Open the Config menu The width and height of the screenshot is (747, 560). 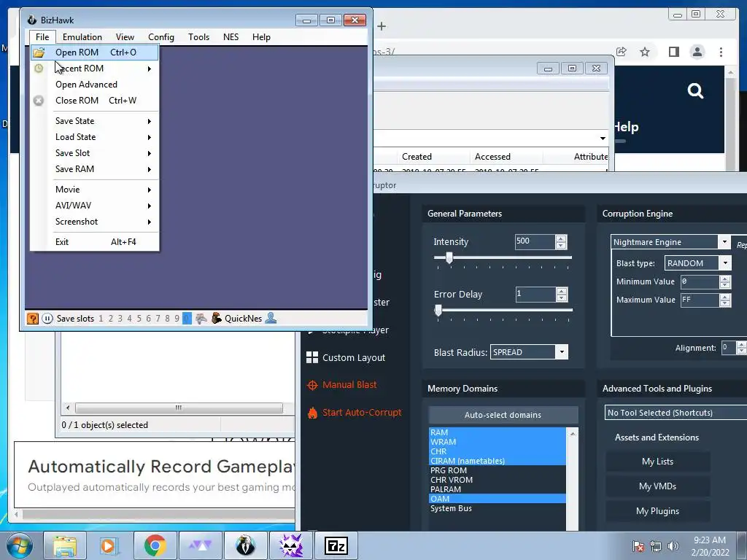click(161, 36)
